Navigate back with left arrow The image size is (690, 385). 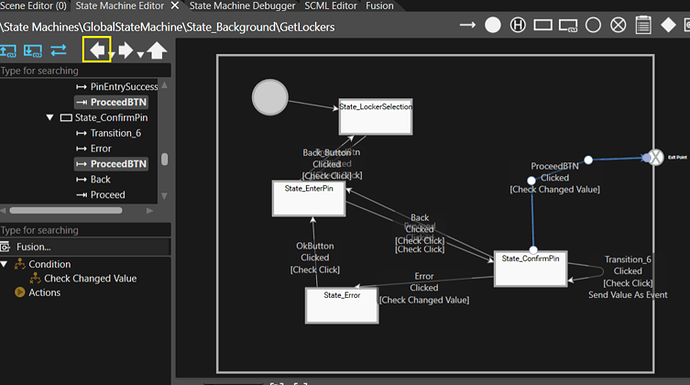97,50
